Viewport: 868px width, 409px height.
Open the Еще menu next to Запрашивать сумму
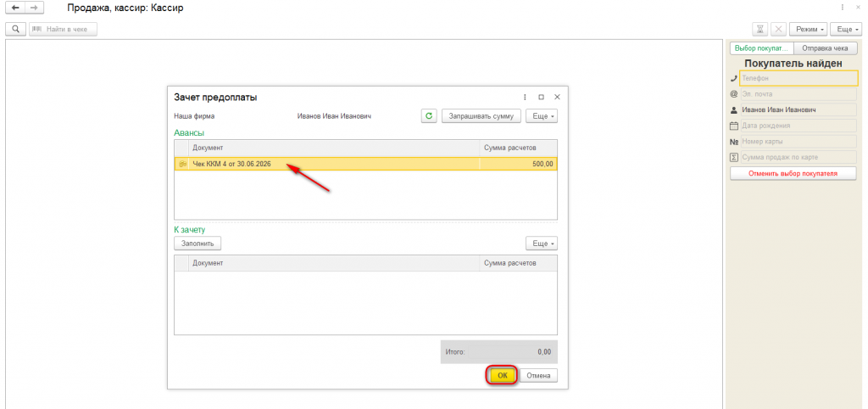pos(542,116)
